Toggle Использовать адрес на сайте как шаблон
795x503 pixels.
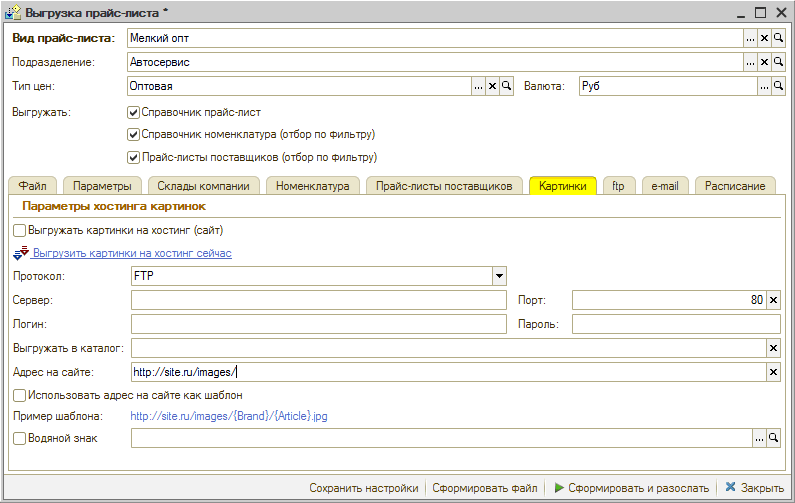point(20,395)
